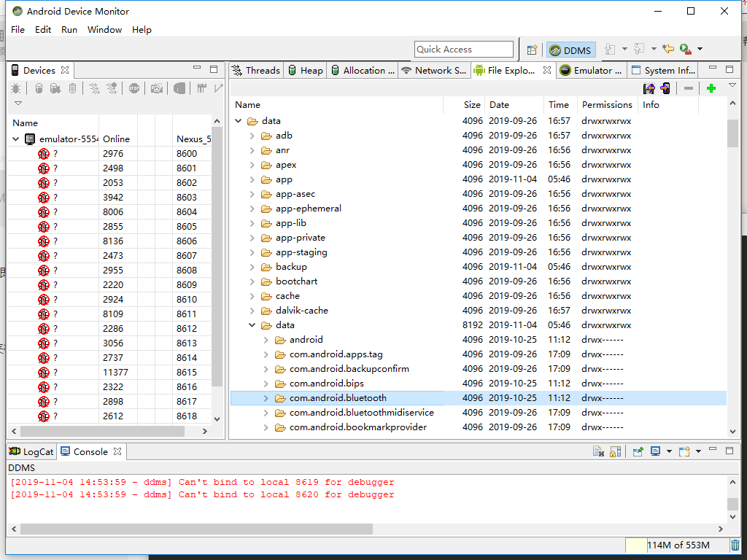Click the Open Perspective icon

(x=532, y=50)
